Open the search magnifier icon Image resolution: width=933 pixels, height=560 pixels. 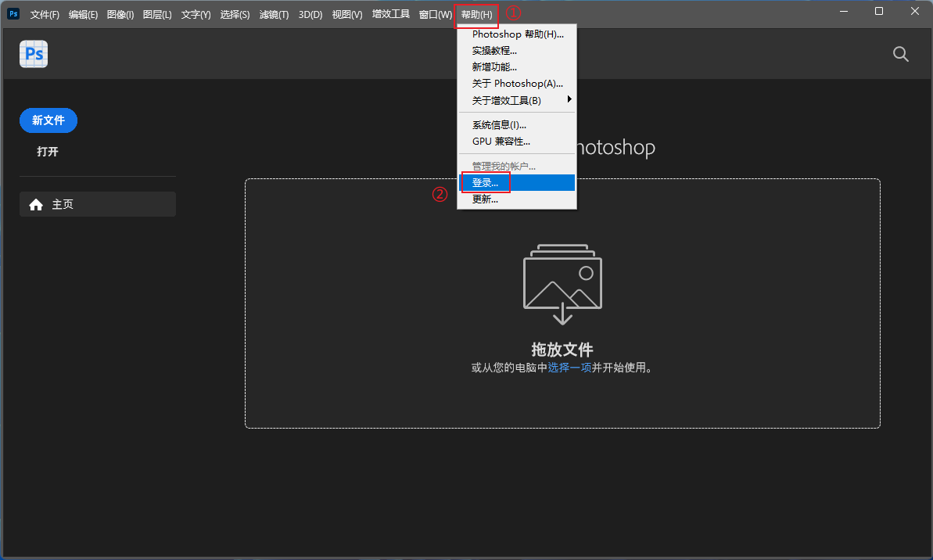tap(901, 54)
